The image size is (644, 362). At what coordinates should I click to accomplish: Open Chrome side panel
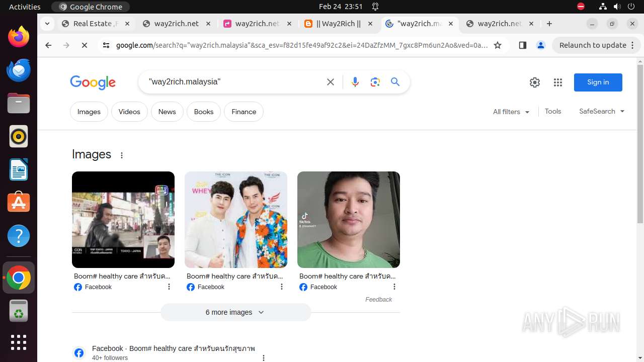pos(522,45)
